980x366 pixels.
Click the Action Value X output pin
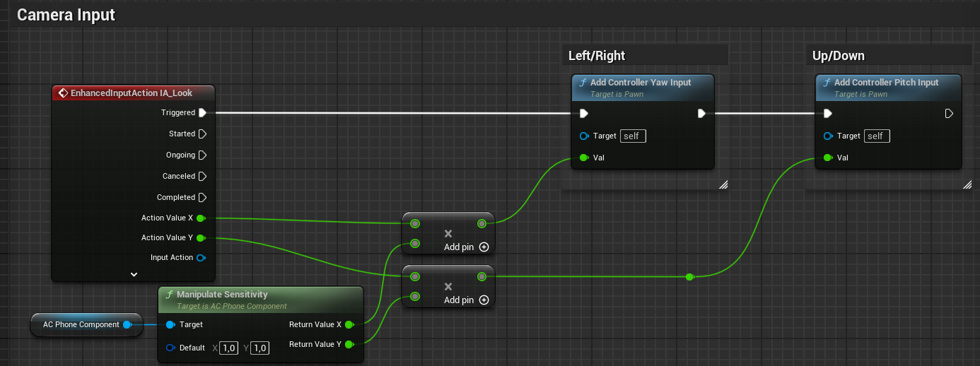(201, 218)
